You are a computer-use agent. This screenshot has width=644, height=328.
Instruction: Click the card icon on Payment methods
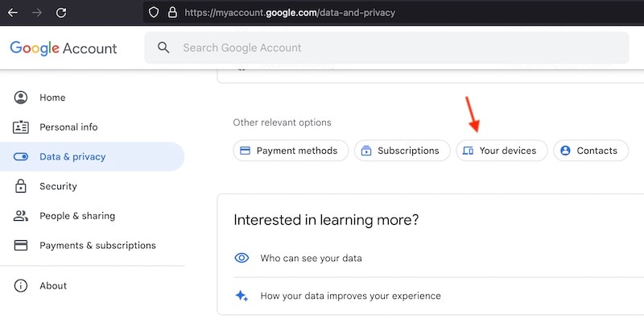point(246,151)
